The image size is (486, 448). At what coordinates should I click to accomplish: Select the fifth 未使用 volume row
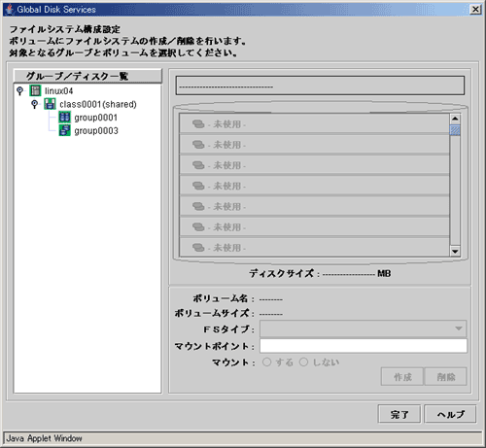coord(314,206)
